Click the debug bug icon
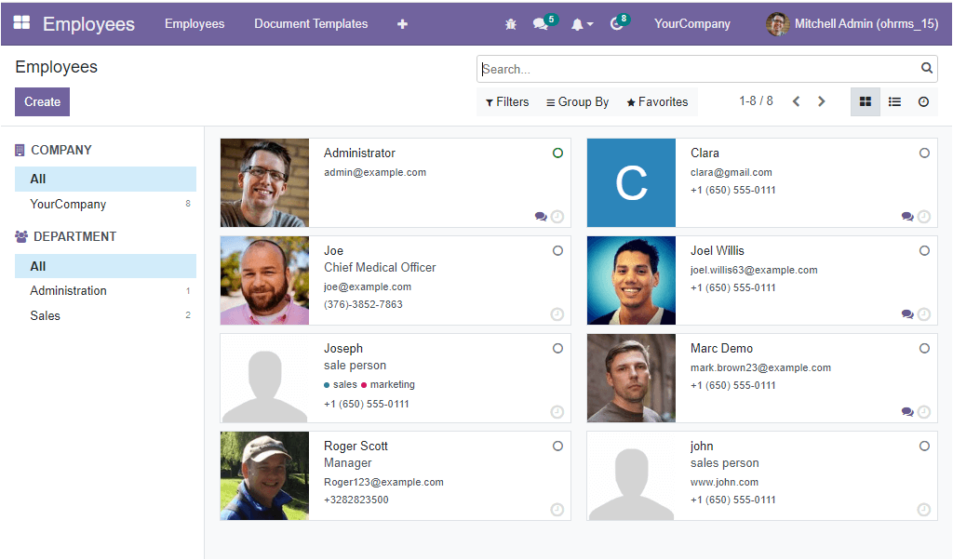 coord(510,24)
